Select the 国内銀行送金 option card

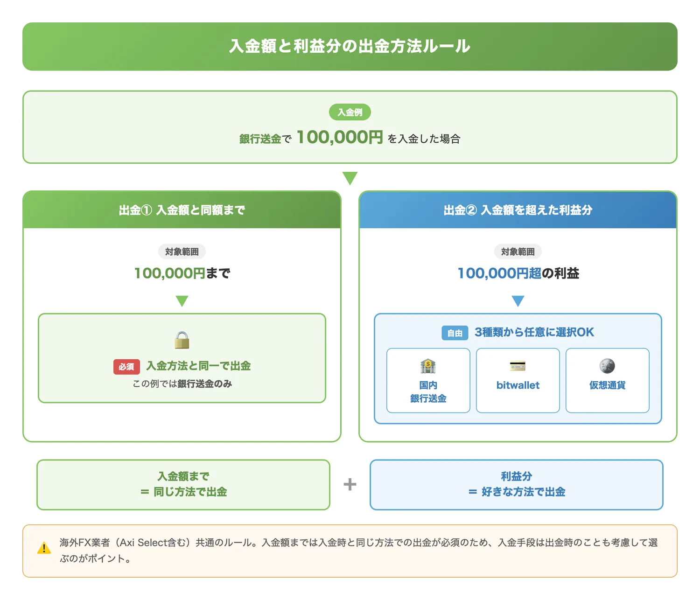point(428,380)
